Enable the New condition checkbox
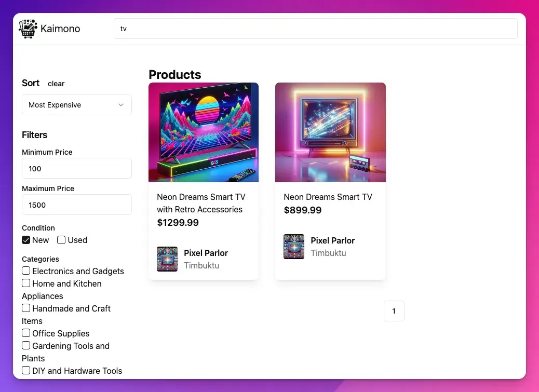 [x=26, y=240]
